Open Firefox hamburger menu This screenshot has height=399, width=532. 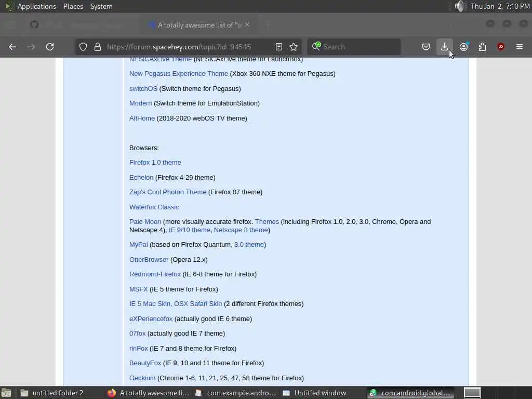(520, 47)
